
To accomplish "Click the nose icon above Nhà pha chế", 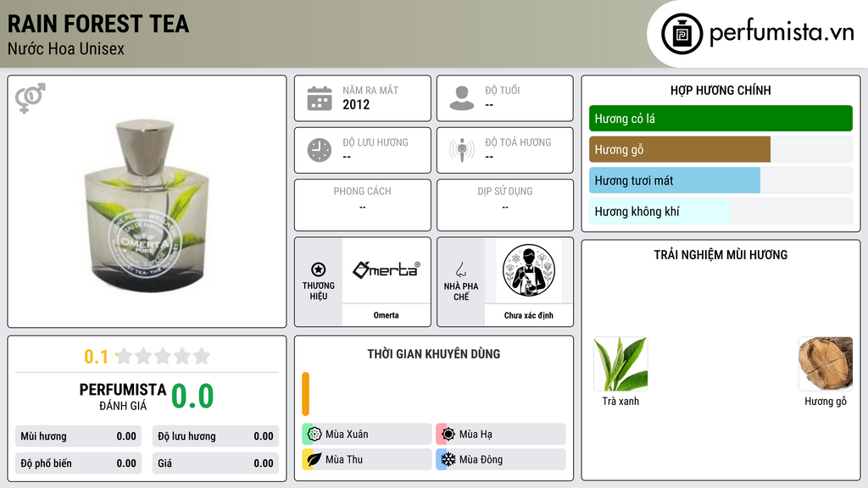I will (x=460, y=269).
